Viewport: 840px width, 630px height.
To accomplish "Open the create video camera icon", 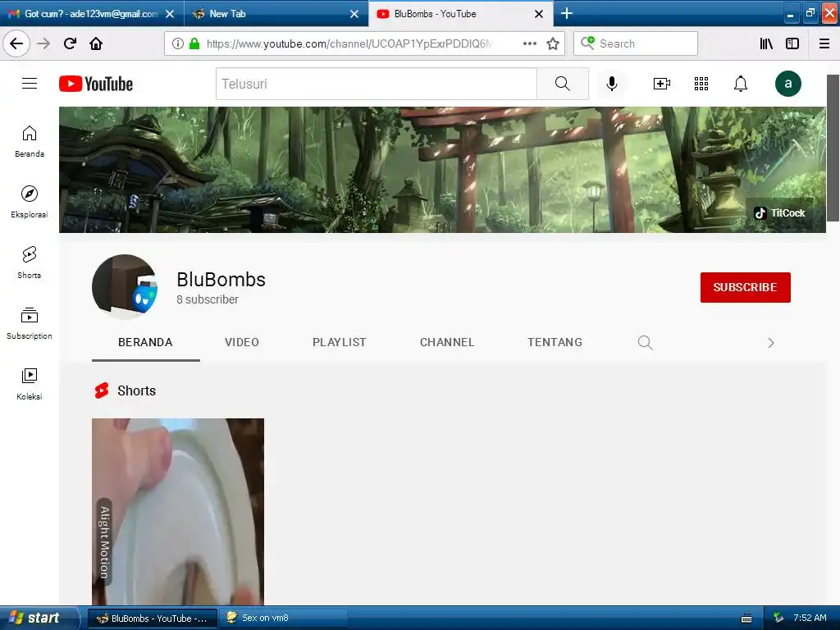I will [662, 84].
